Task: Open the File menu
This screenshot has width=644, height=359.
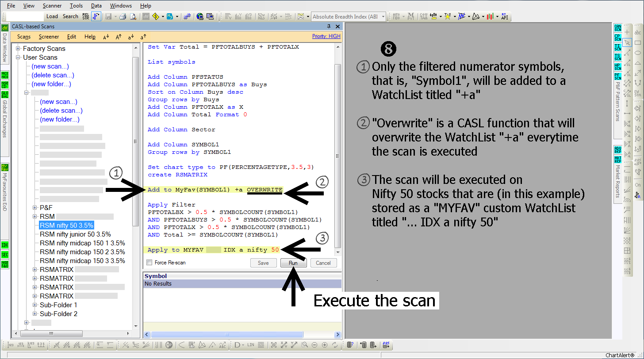Action: click(x=11, y=6)
